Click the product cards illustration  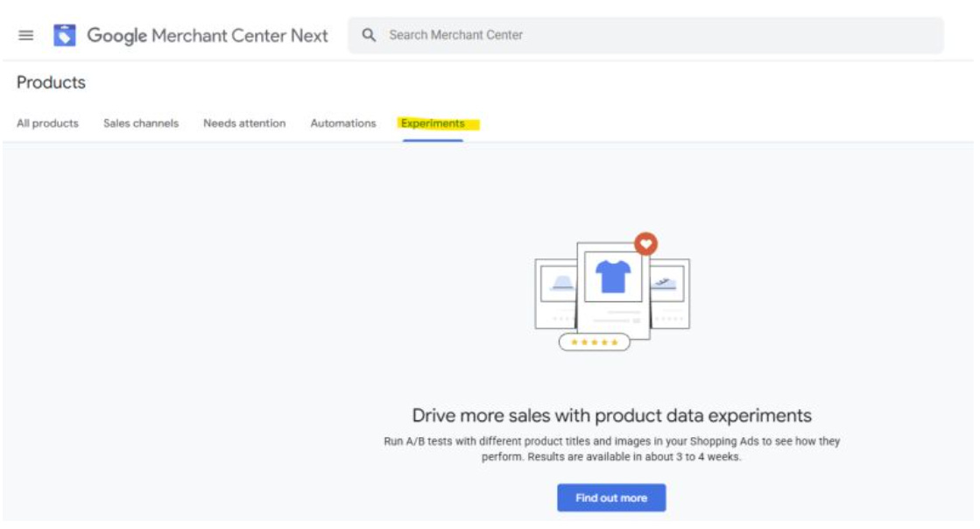coord(612,292)
